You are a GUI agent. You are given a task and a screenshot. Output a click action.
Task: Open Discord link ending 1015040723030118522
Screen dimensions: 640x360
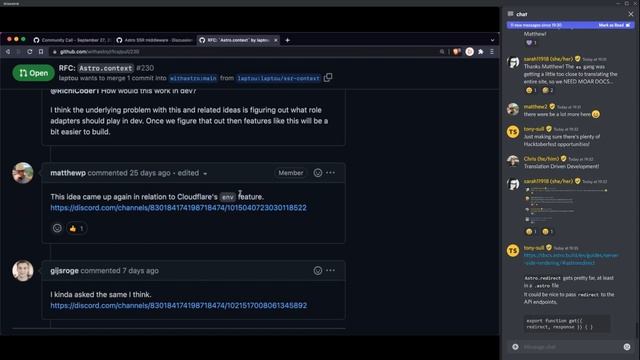(178, 208)
